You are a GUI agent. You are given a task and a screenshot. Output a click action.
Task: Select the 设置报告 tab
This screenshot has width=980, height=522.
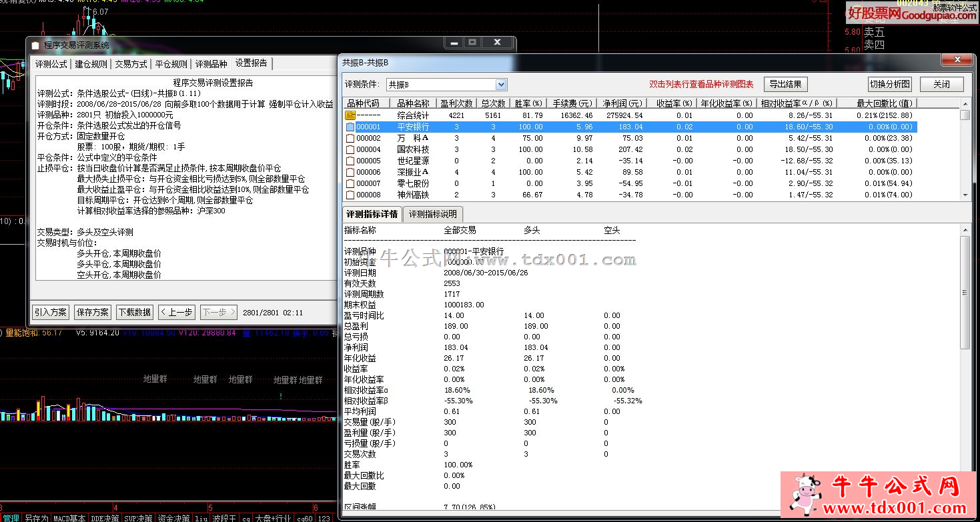(x=252, y=63)
